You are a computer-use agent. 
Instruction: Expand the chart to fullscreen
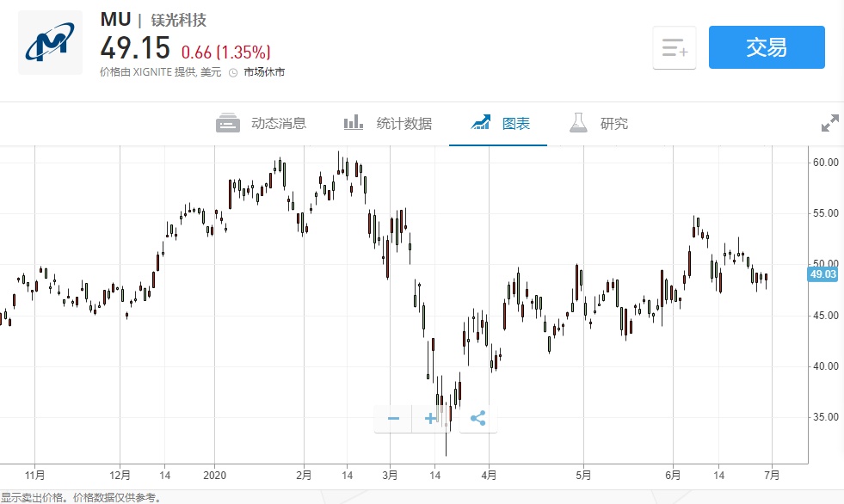[829, 124]
